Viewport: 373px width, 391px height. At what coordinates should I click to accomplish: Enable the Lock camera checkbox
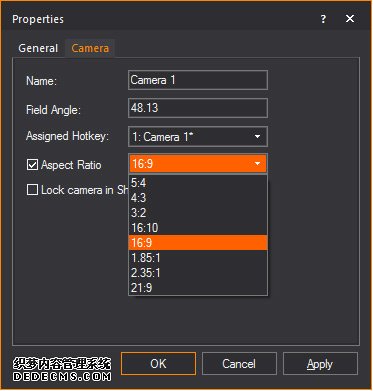(x=32, y=190)
